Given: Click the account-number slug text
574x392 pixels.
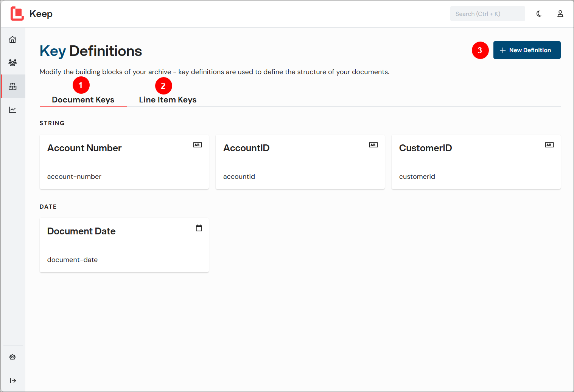Looking at the screenshot, I should coord(74,177).
